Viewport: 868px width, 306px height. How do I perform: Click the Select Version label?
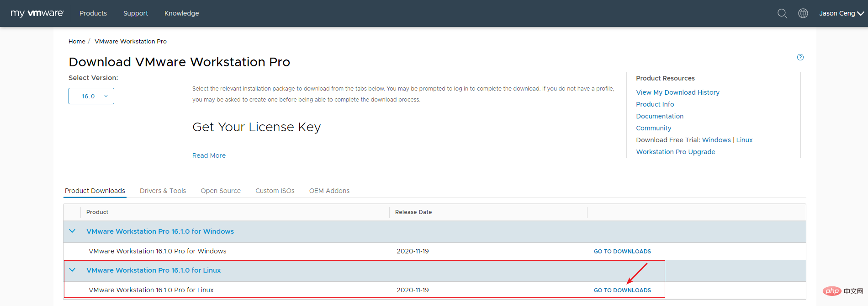(93, 78)
